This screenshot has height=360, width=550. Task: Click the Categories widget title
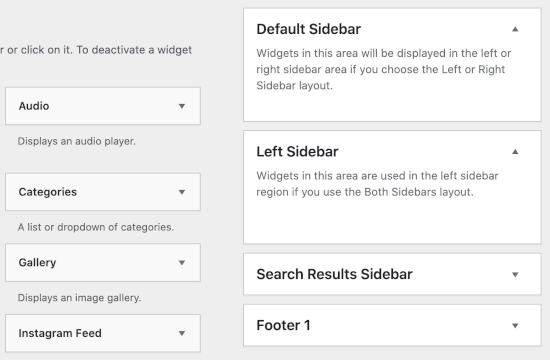tap(47, 192)
